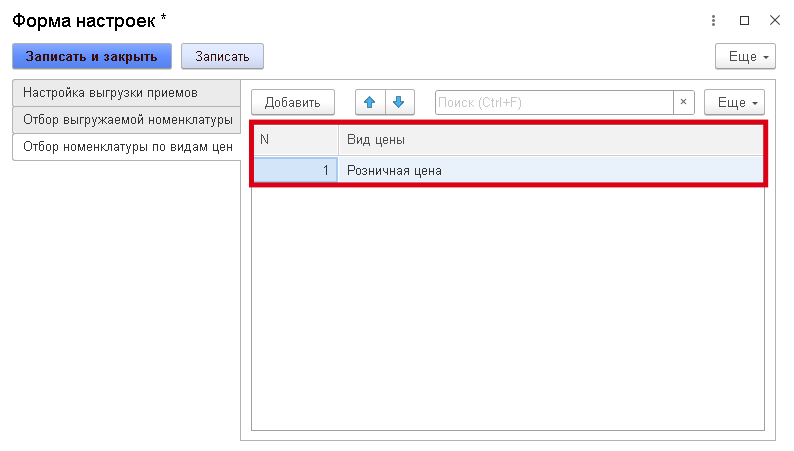794x451 pixels.
Task: Select the row number 1 cell
Action: [x=294, y=171]
